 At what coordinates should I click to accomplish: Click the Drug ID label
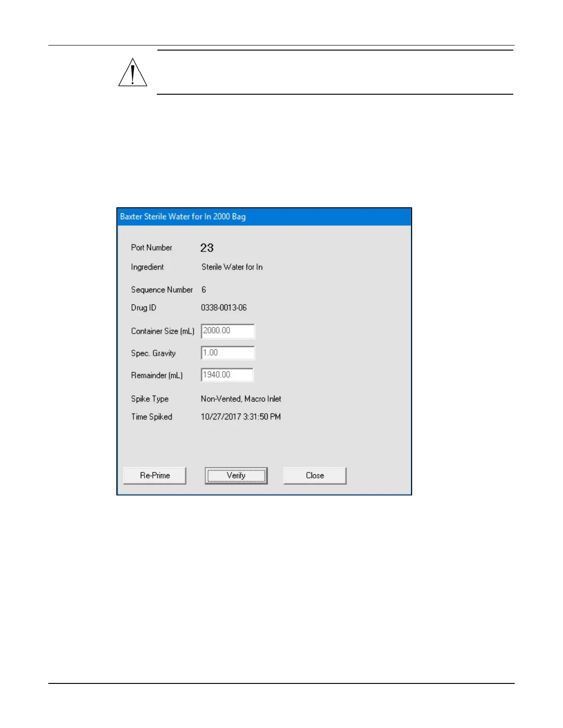tap(144, 307)
